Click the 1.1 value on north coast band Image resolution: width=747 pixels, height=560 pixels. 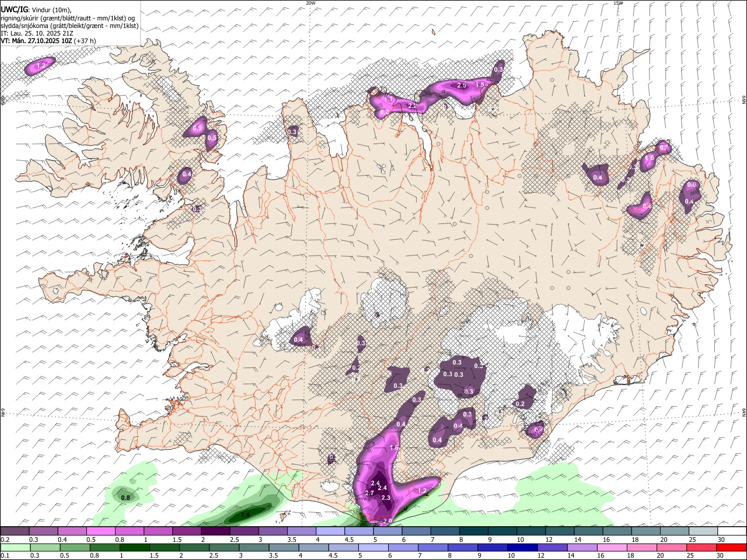coord(388,99)
